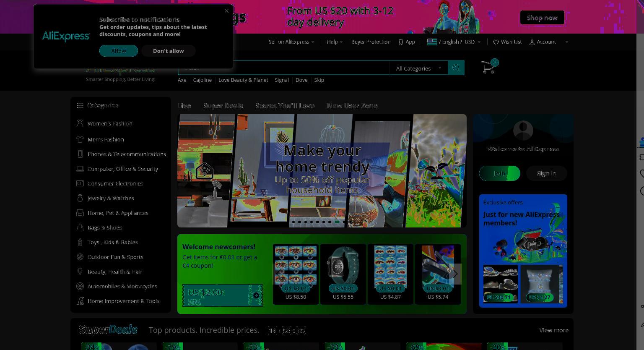The image size is (644, 350).
Task: Click the Home, Pet & Appliances icon
Action: click(80, 213)
